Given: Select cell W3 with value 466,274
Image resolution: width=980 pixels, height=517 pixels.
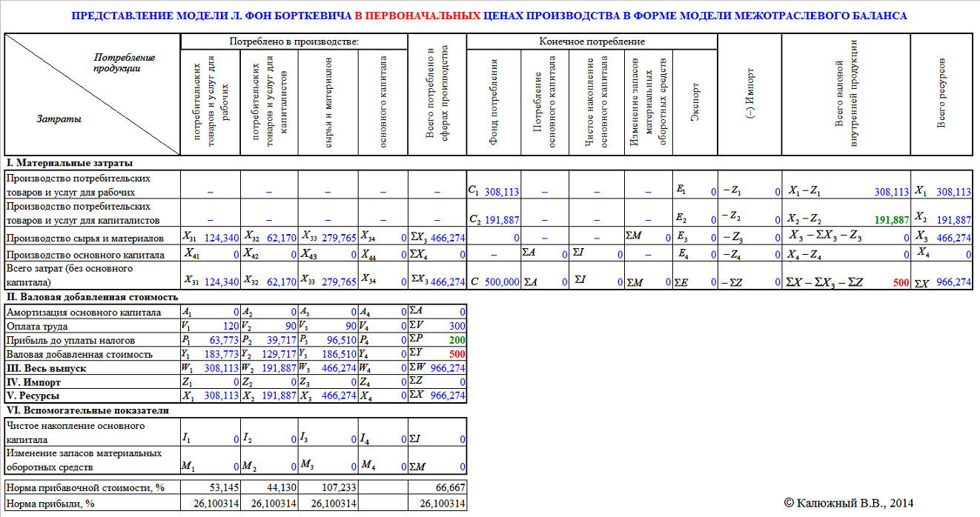Looking at the screenshot, I should coord(328,368).
